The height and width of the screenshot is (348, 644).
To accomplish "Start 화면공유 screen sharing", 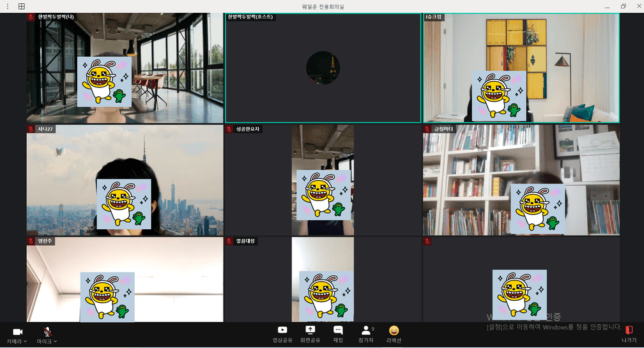I will click(310, 335).
